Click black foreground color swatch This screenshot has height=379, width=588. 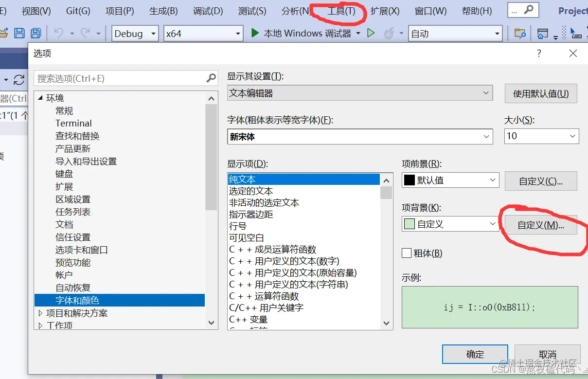pyautogui.click(x=410, y=180)
